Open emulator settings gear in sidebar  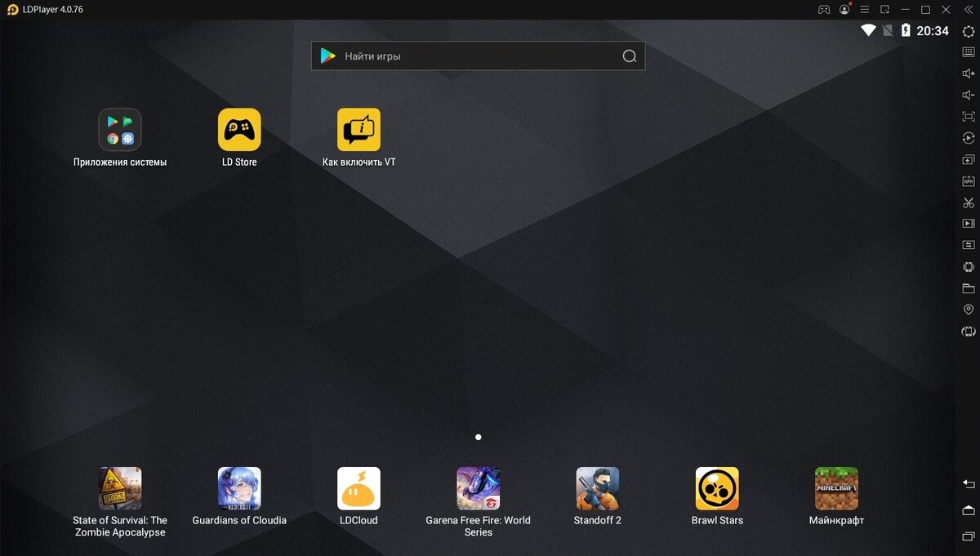pyautogui.click(x=969, y=31)
